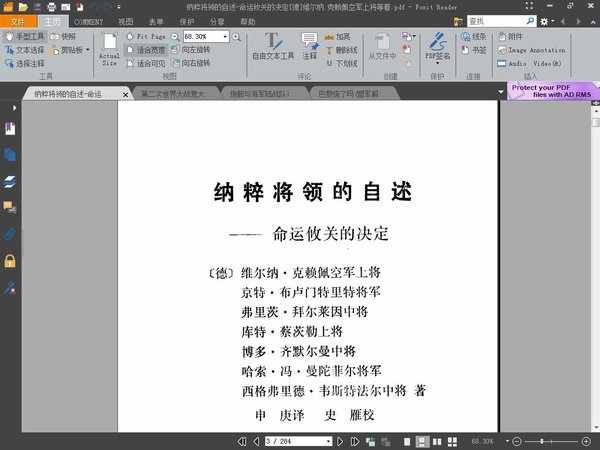Click the Audio & Video insert tool
Image resolution: width=600 pixels, height=450 pixels.
(x=530, y=64)
